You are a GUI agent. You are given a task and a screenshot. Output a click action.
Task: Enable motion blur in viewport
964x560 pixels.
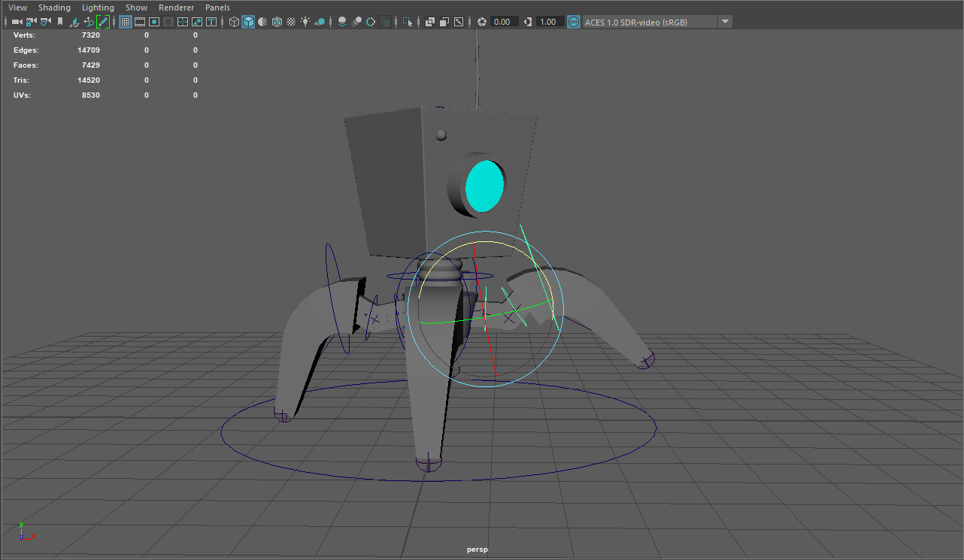[356, 21]
